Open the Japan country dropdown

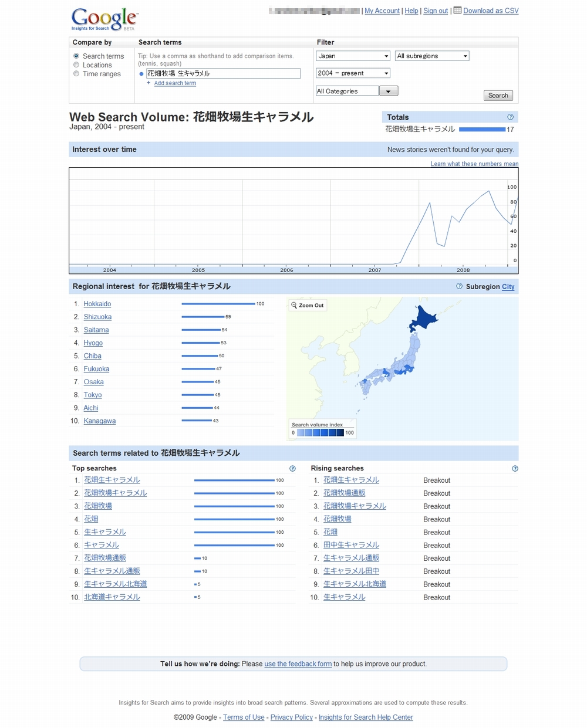[353, 56]
